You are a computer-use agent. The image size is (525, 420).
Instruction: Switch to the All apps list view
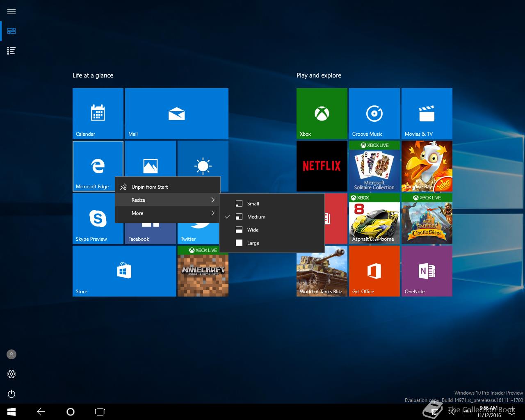11,51
